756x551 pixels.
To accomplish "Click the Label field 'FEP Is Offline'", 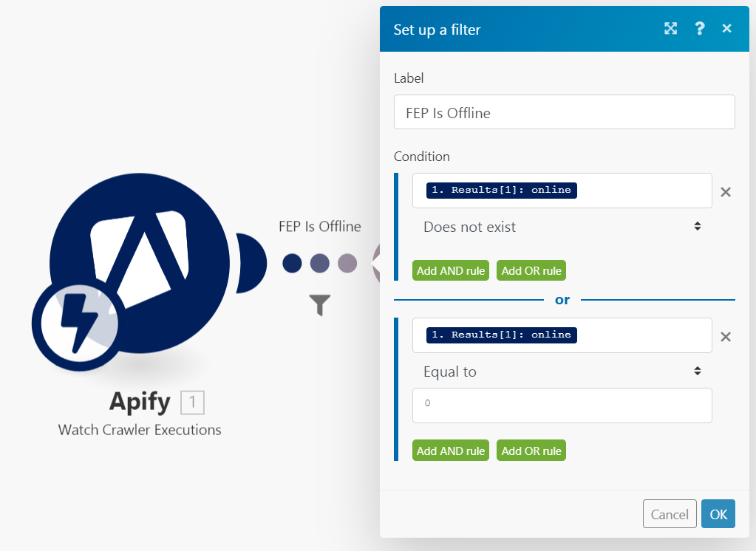I will pyautogui.click(x=564, y=112).
